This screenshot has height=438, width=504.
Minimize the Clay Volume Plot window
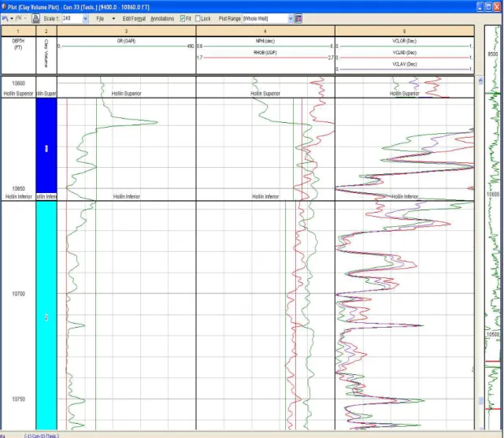(x=480, y=7)
